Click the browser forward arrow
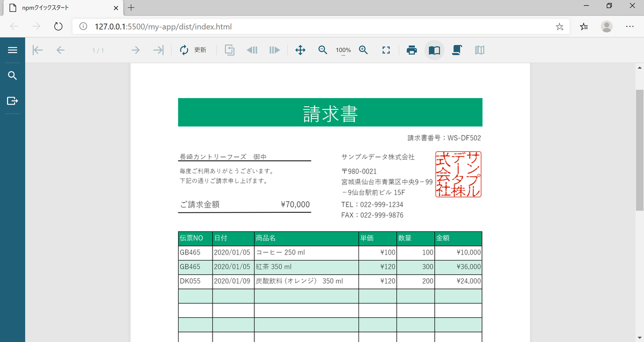This screenshot has height=342, width=644. [x=36, y=26]
